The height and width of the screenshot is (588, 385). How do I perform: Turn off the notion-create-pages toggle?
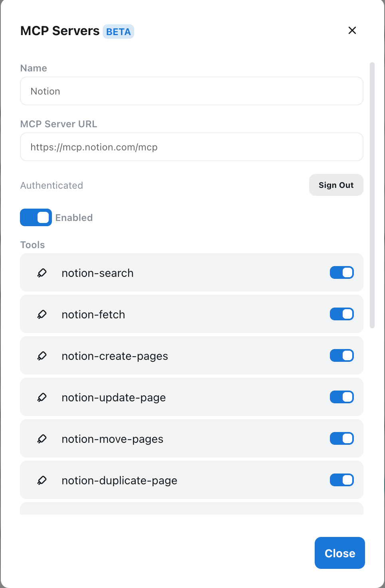[342, 355]
